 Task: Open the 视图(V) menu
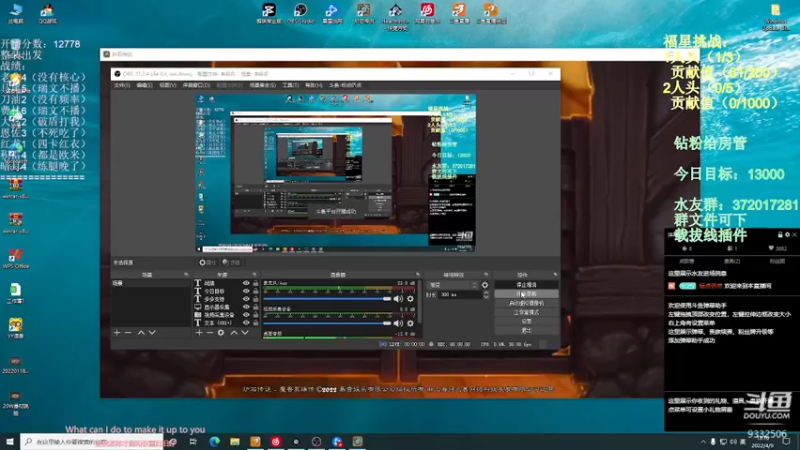pos(168,85)
